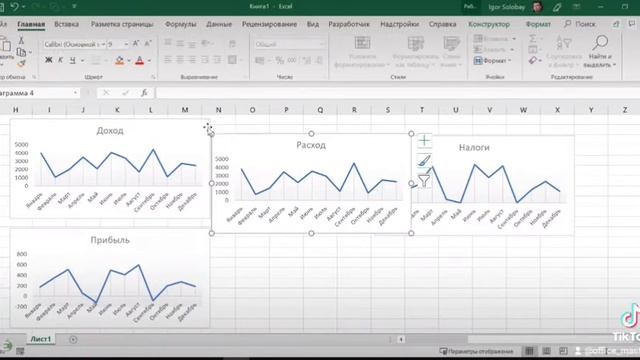
Task: Click the Merge cells icon
Action: tap(232, 60)
